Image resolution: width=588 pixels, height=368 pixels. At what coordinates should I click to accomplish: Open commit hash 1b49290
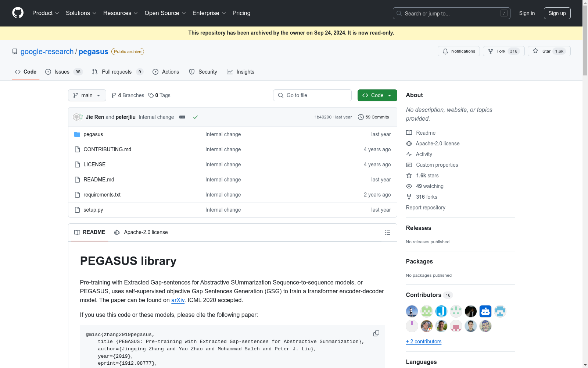click(x=323, y=117)
